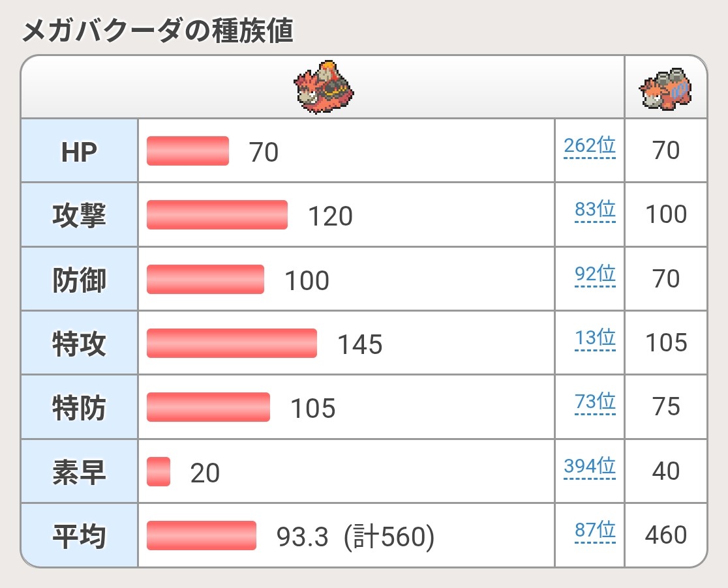Viewport: 728px width, 588px height.
Task: Click the メガバクーダの種族値 heading
Action: [x=157, y=30]
